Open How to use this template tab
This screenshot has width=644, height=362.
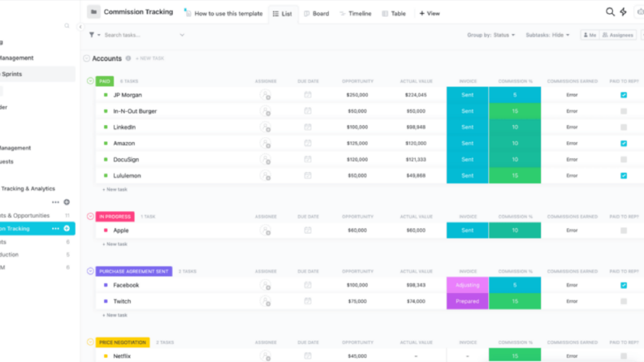(223, 14)
